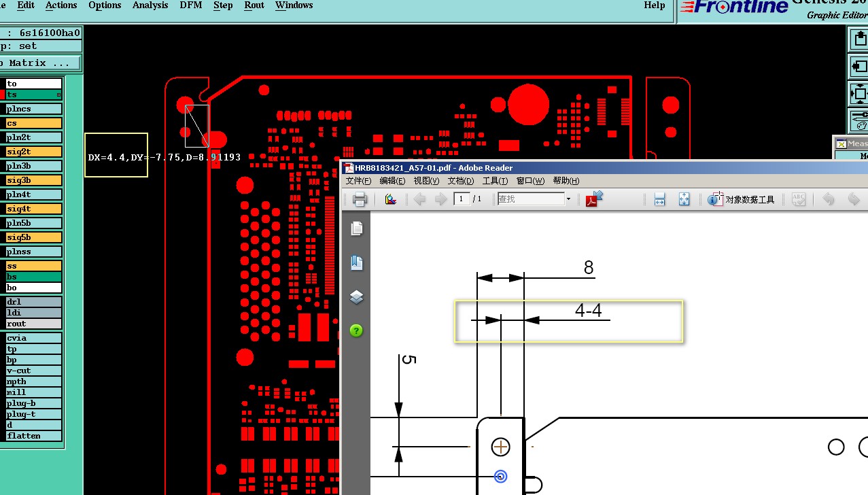This screenshot has height=495, width=868.
Task: Open the Bookmarks panel in Reader sidebar
Action: coord(357,262)
